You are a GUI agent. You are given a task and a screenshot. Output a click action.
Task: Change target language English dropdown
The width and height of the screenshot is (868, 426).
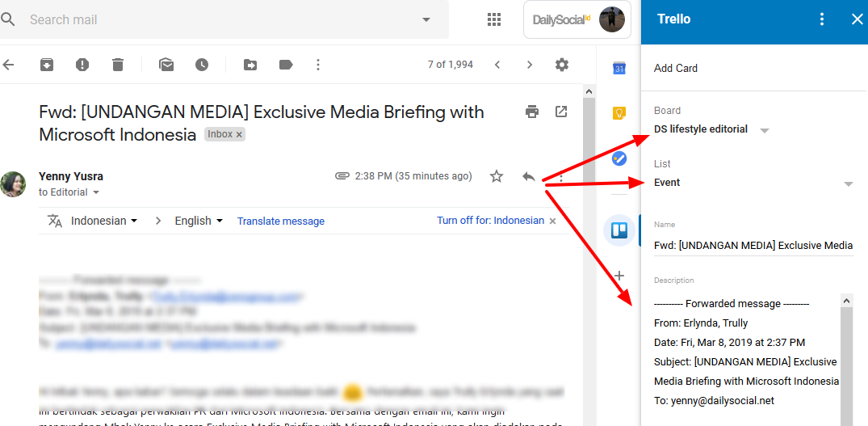[199, 221]
